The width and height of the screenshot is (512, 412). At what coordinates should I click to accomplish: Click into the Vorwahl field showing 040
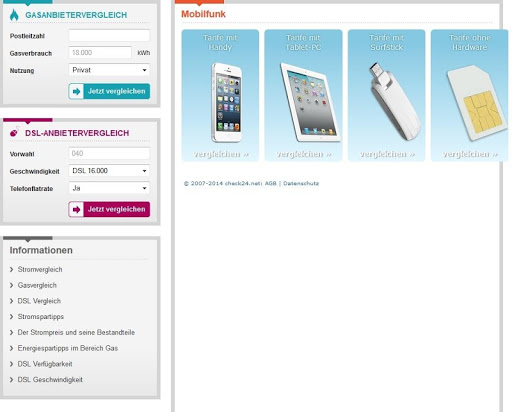[109, 153]
